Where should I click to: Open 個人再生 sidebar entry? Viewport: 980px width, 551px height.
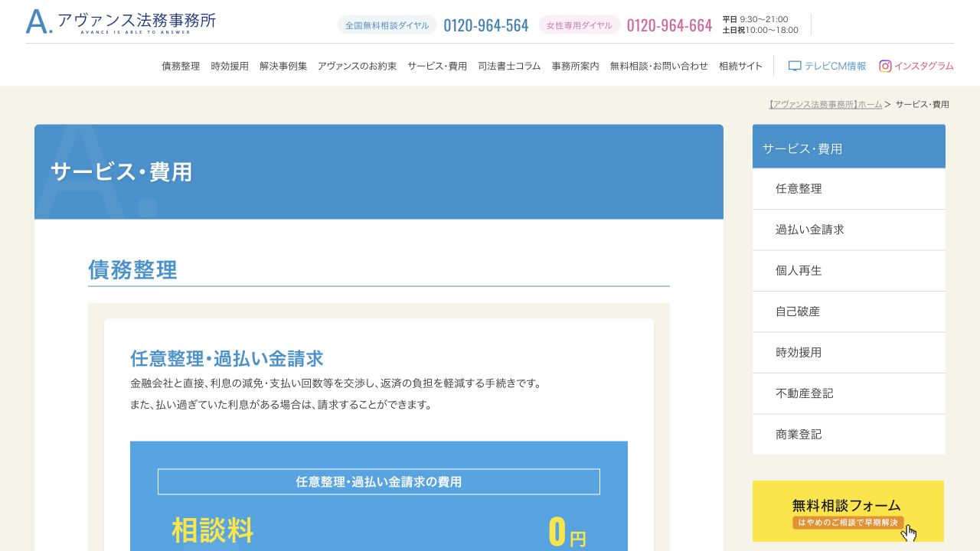pyautogui.click(x=849, y=271)
